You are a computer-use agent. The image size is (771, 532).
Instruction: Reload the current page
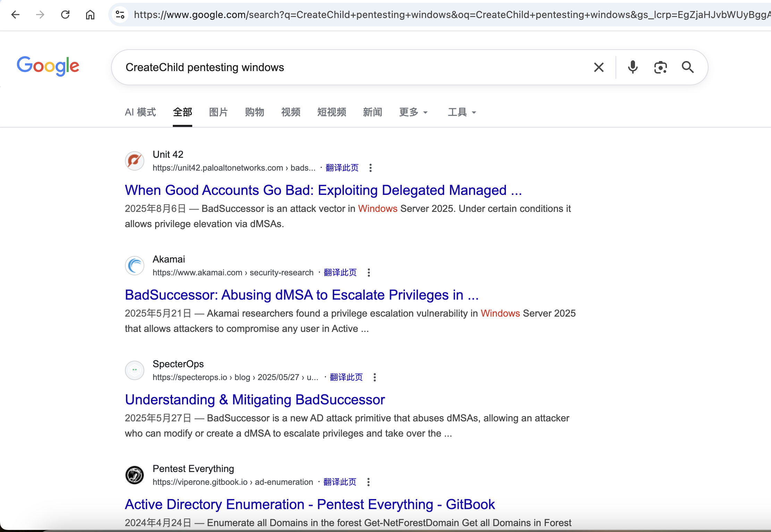click(x=65, y=15)
